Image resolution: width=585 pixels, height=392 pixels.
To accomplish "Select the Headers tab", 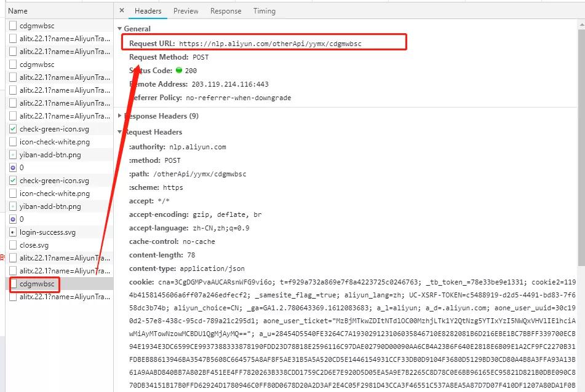I will point(148,11).
